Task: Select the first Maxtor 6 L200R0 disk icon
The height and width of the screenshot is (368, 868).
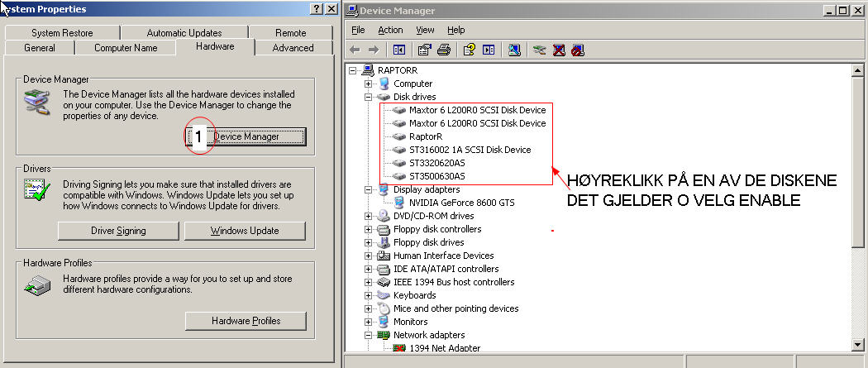Action: tap(399, 110)
